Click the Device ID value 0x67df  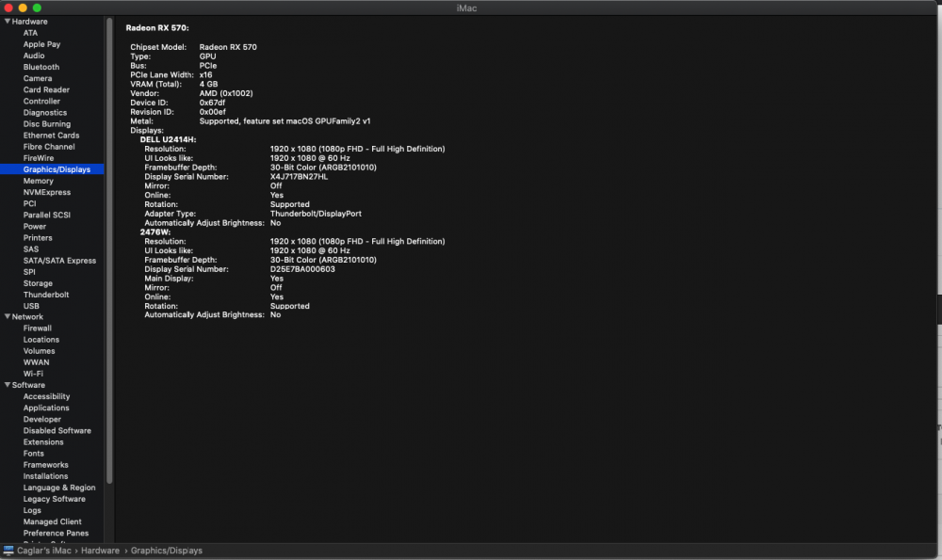[x=212, y=103]
